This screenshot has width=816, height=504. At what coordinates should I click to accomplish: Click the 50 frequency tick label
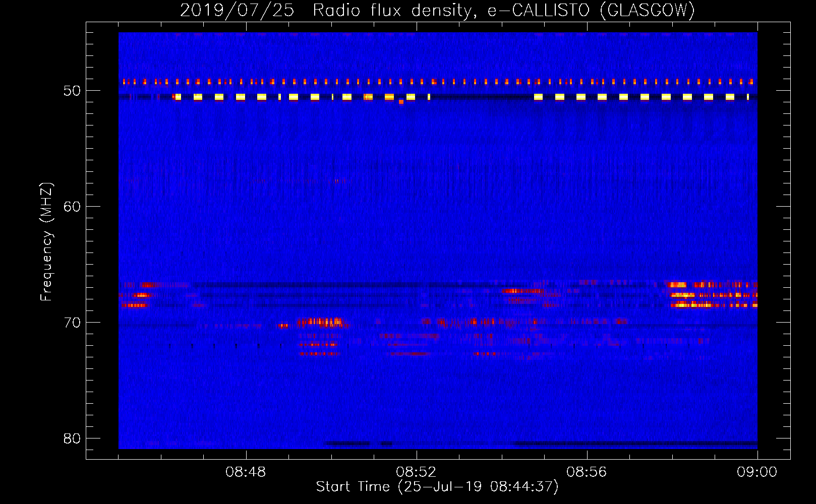(x=72, y=91)
